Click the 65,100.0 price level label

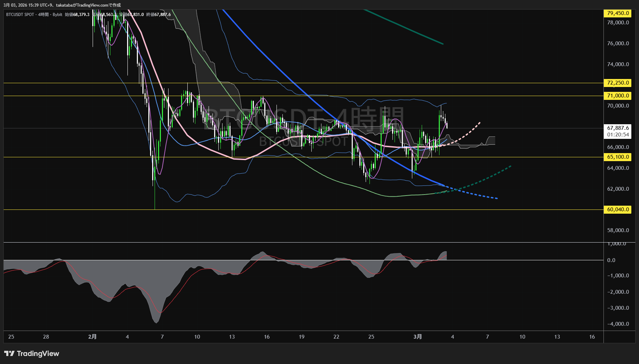click(x=617, y=157)
